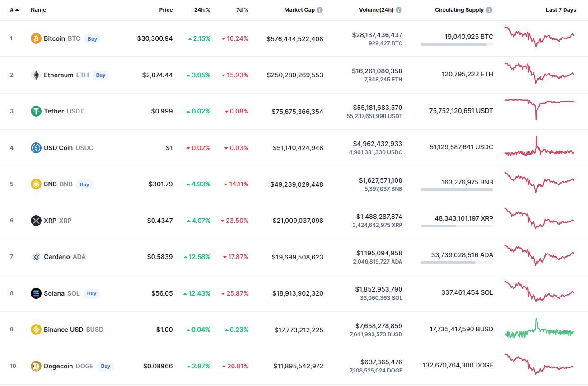Click BNB market cap $49,239,029,448
Screen dimensions: 588x386
(x=297, y=184)
